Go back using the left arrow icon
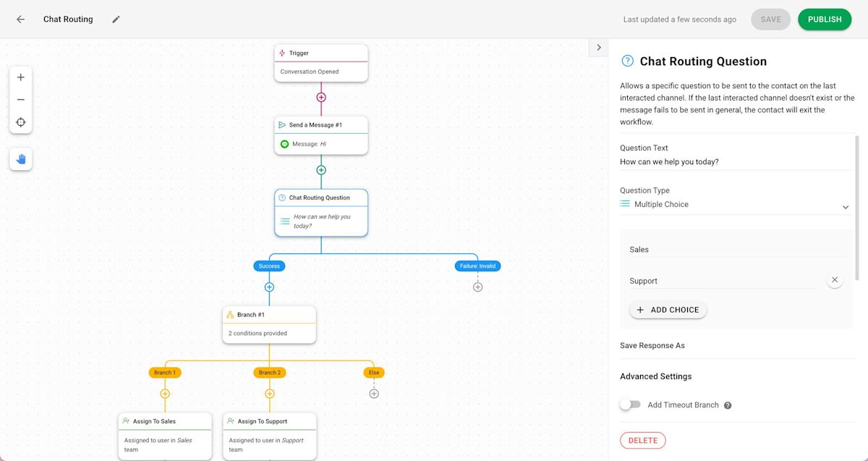This screenshot has height=461, width=868. click(20, 20)
